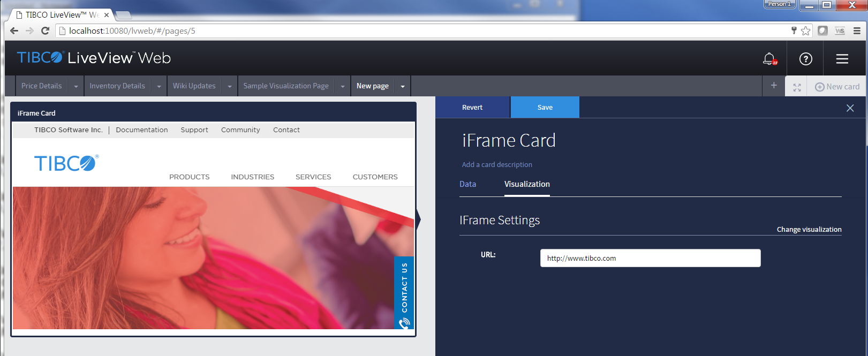Reload the page in the browser

pos(45,31)
